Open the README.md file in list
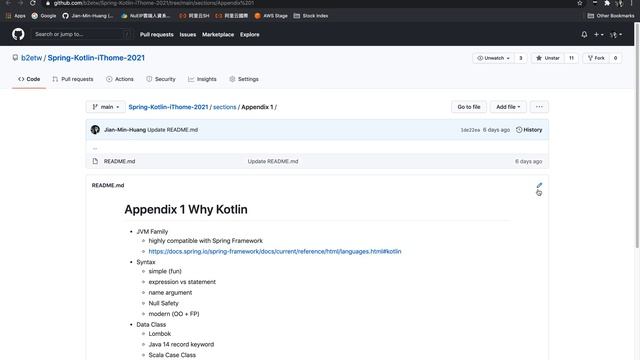This screenshot has width=640, height=360. (x=119, y=161)
